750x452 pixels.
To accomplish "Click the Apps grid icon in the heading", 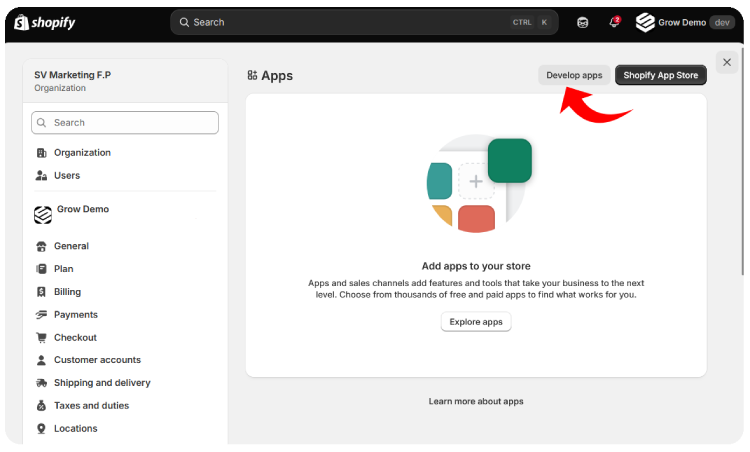I will point(252,76).
